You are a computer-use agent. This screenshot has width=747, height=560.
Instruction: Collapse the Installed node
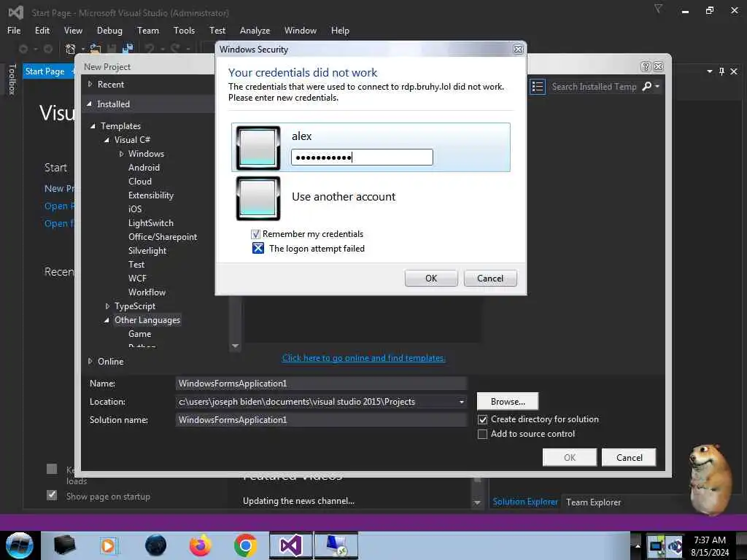90,104
